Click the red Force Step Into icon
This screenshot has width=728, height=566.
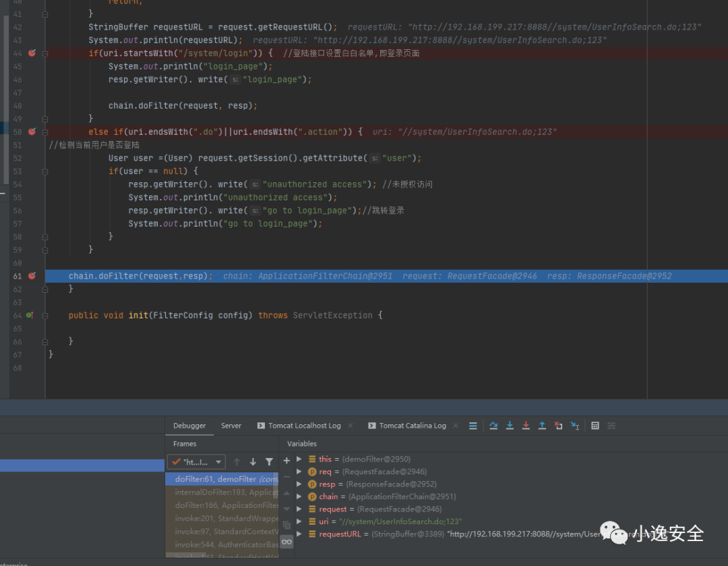526,426
